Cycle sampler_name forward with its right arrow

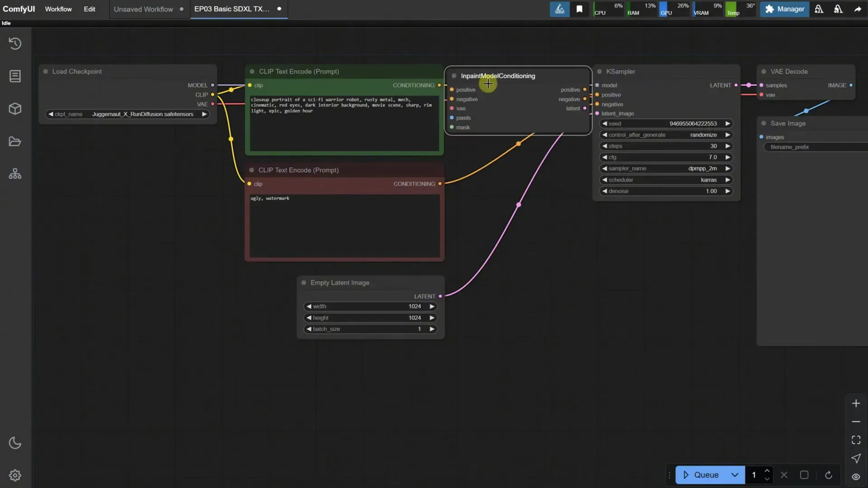point(728,168)
